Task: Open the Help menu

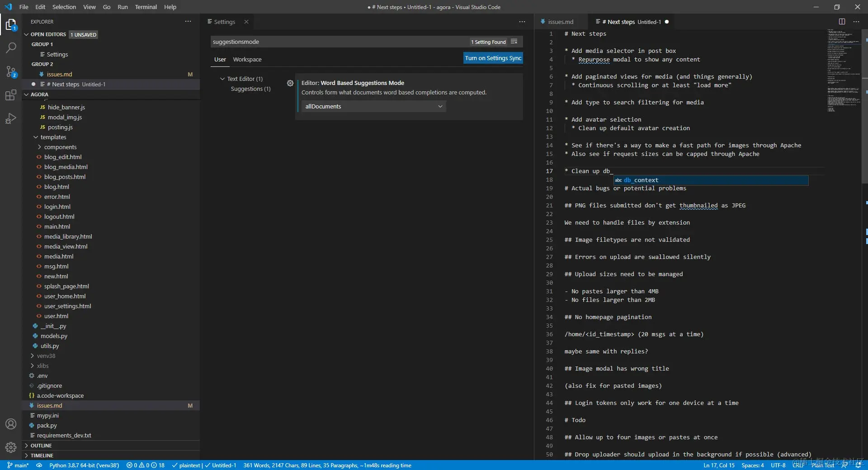Action: [170, 7]
